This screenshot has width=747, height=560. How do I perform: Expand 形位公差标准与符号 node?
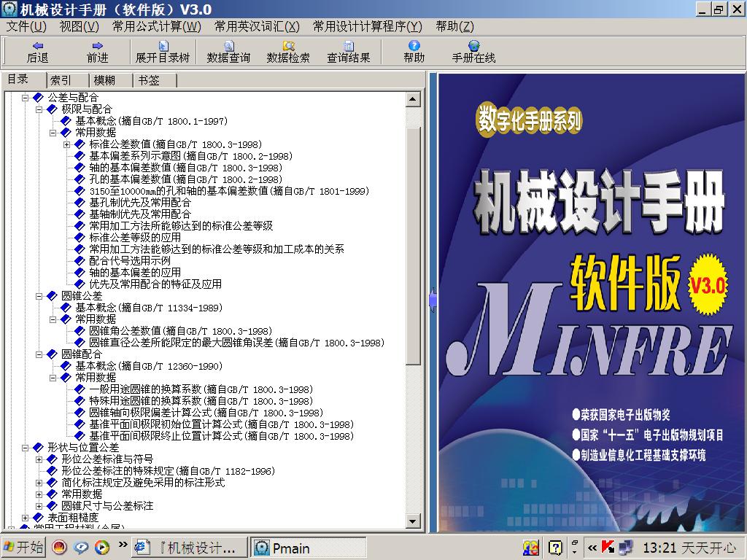[x=39, y=459]
